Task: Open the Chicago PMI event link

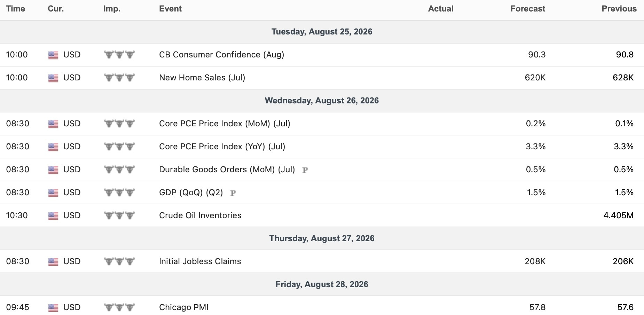Action: pyautogui.click(x=183, y=307)
